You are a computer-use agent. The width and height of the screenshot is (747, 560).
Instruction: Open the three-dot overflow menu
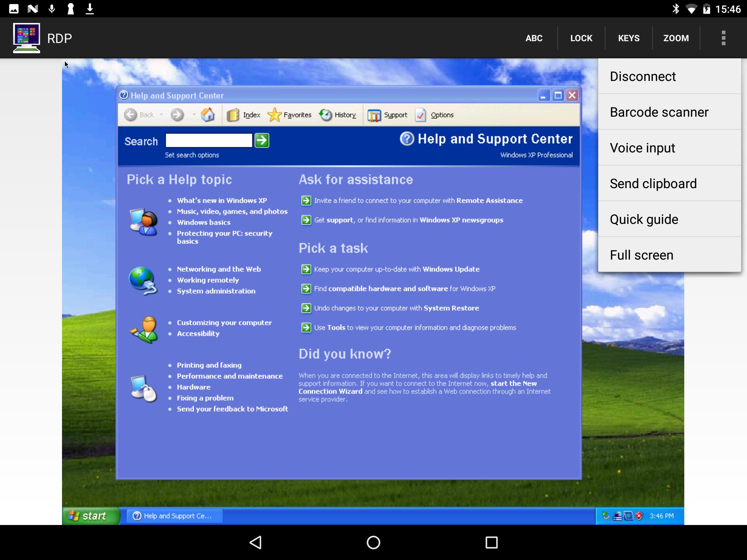723,38
